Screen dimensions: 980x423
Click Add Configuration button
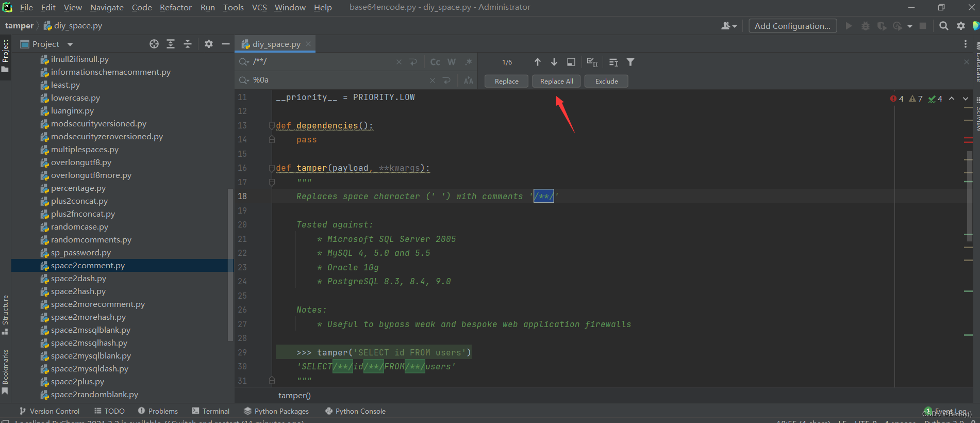792,26
